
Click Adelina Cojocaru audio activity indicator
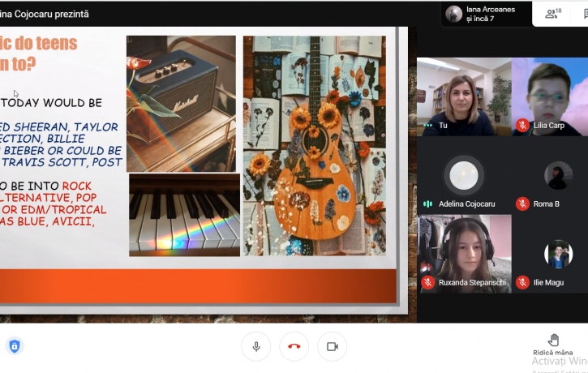pyautogui.click(x=428, y=204)
